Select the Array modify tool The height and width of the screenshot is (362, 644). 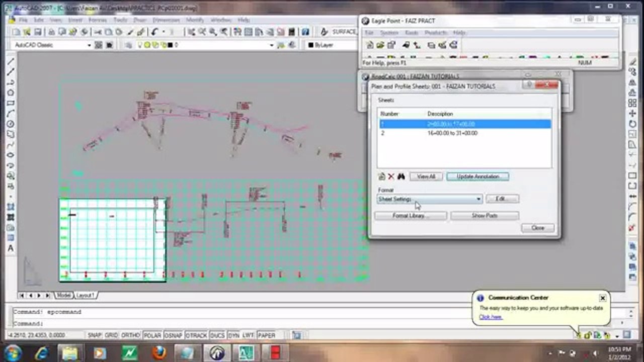pyautogui.click(x=632, y=103)
